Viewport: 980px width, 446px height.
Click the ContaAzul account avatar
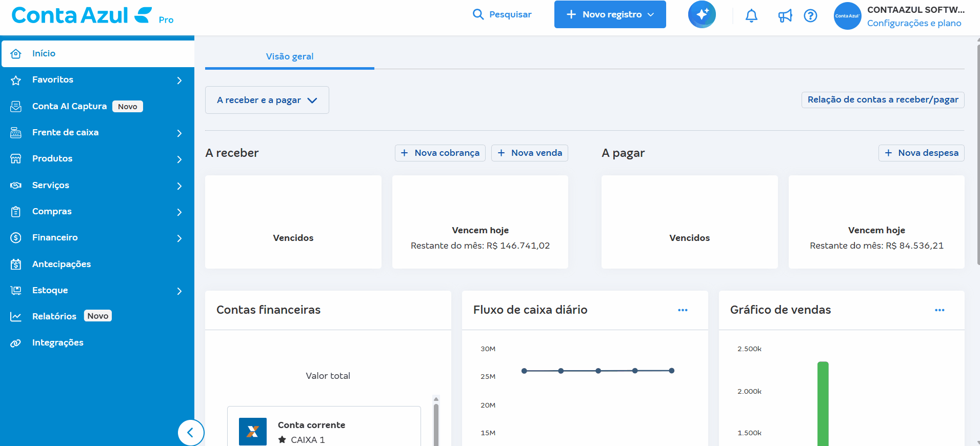(847, 16)
